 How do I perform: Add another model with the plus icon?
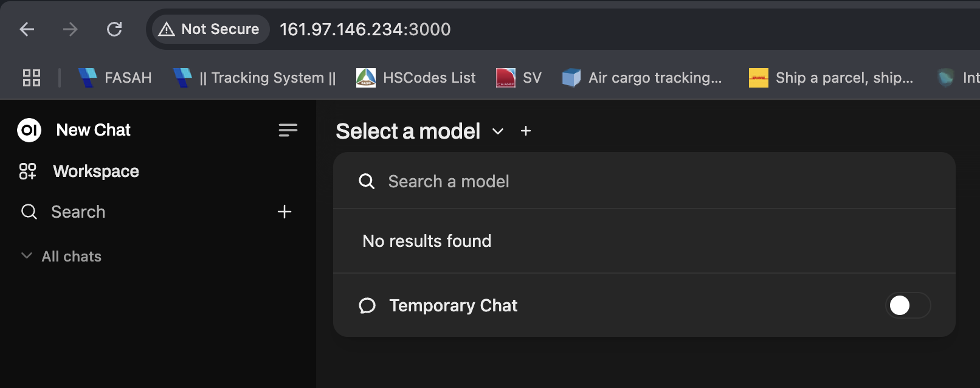(x=526, y=131)
